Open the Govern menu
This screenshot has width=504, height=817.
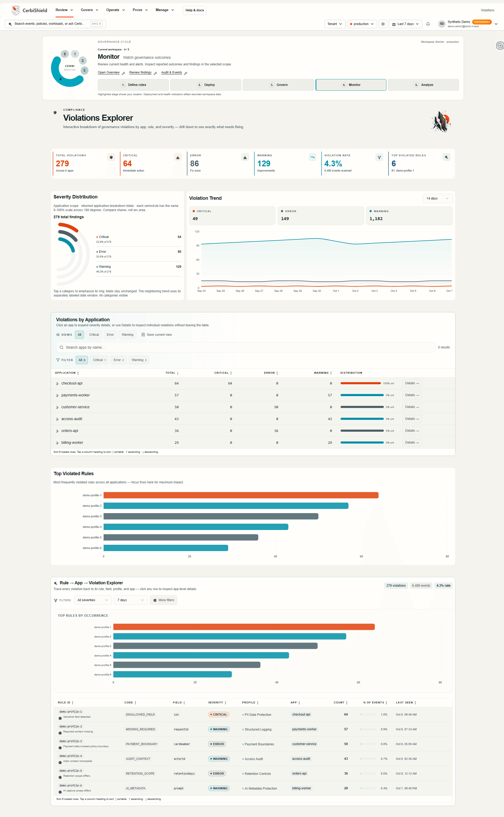[x=89, y=10]
